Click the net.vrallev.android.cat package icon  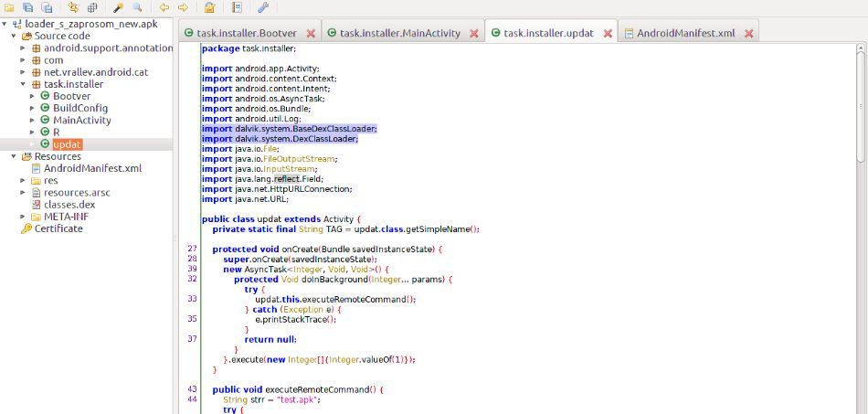tap(36, 72)
